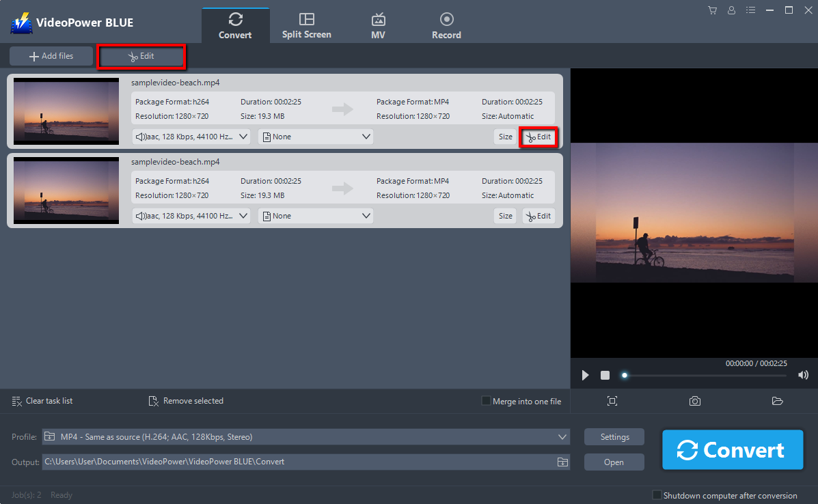The image size is (818, 504).
Task: Select the Record feature
Action: pos(446,24)
